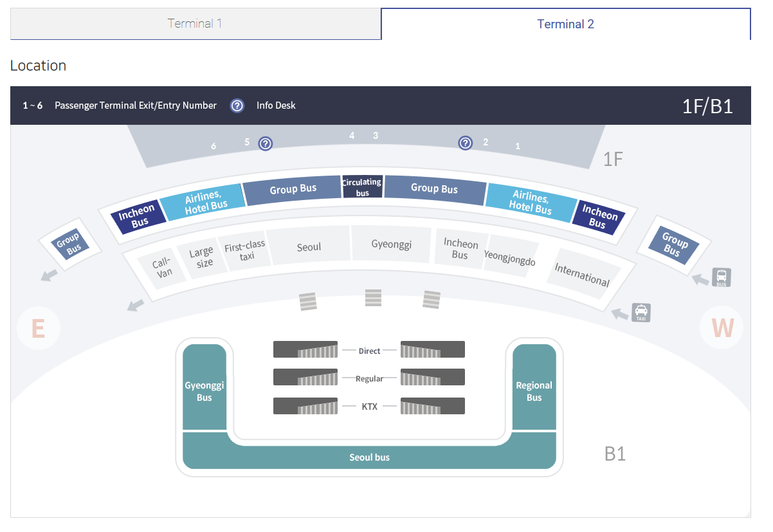Click the International taxi zone
Viewport: 773px width, 532px height.
582,275
